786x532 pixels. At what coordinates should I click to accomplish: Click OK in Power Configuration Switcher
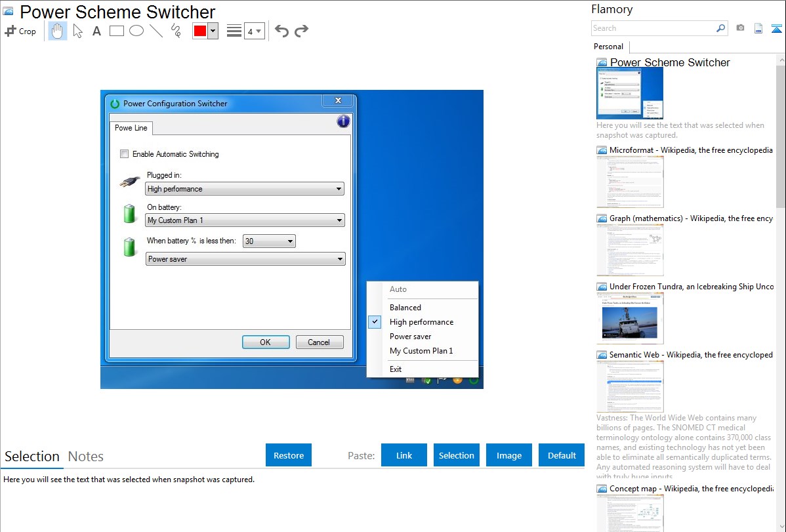[266, 342]
